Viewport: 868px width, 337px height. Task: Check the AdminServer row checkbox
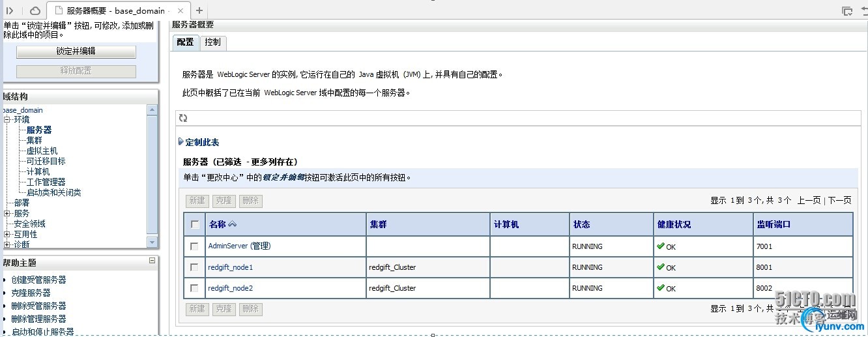194,246
